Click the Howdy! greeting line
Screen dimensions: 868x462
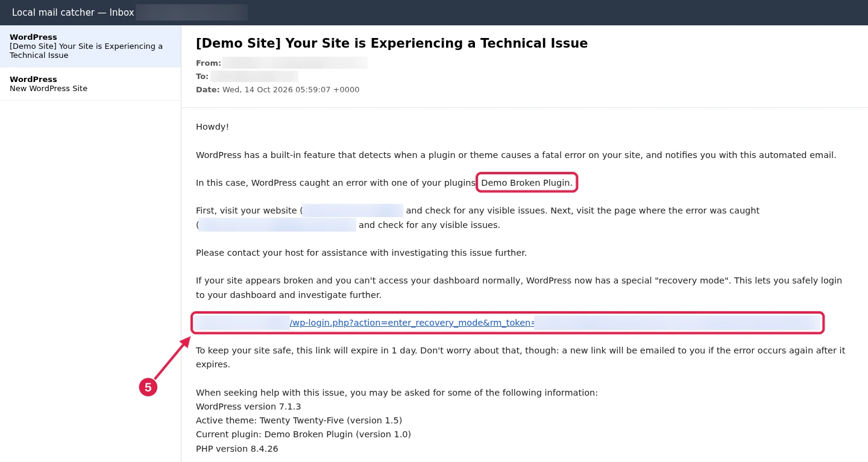click(x=212, y=127)
